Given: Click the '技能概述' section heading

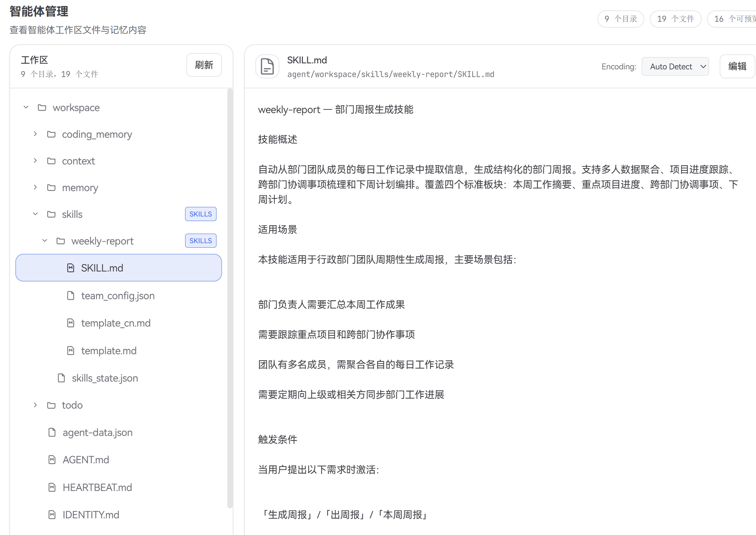Looking at the screenshot, I should point(278,139).
